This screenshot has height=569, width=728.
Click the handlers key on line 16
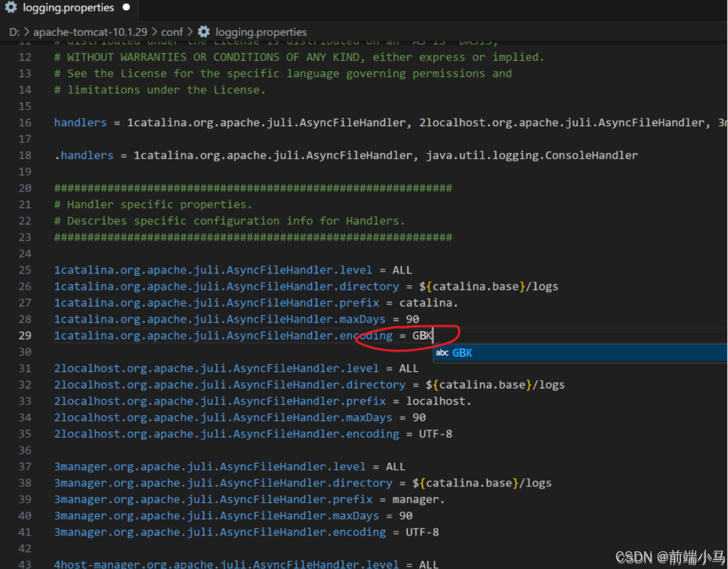80,123
